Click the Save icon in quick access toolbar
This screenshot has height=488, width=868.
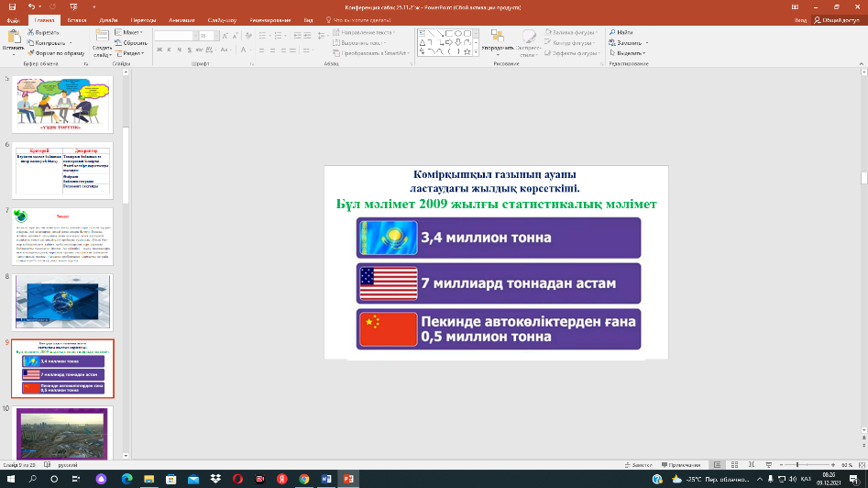point(14,6)
